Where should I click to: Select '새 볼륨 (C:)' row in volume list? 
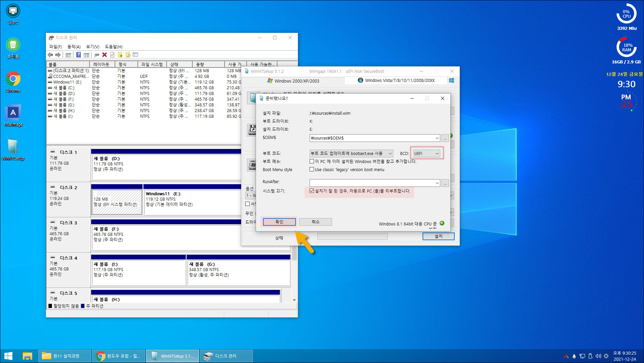point(144,88)
